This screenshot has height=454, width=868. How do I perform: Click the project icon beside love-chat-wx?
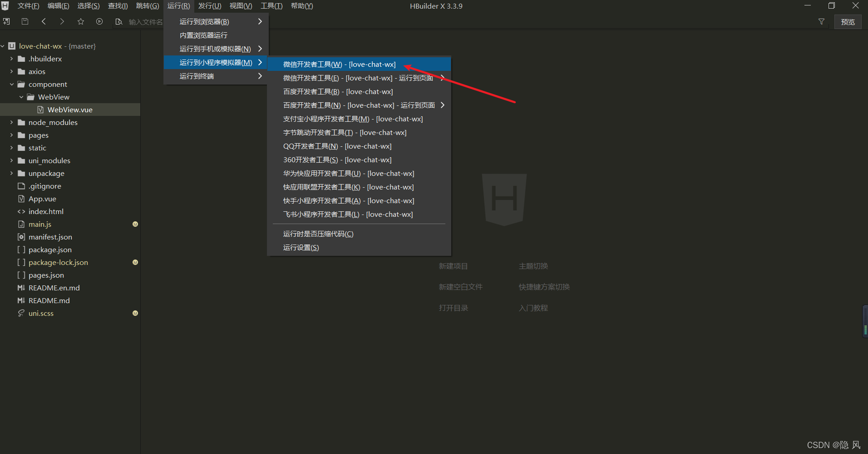point(12,46)
